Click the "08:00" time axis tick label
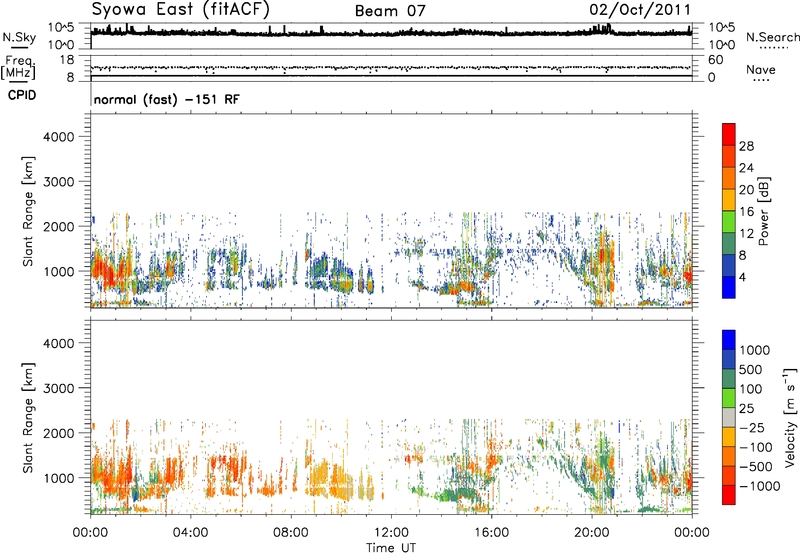The width and height of the screenshot is (800, 554). pyautogui.click(x=290, y=533)
